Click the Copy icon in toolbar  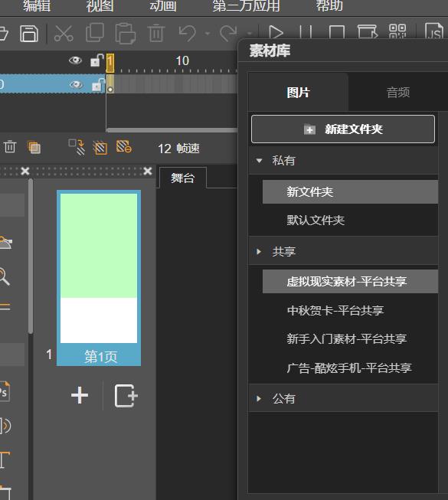pyautogui.click(x=95, y=32)
